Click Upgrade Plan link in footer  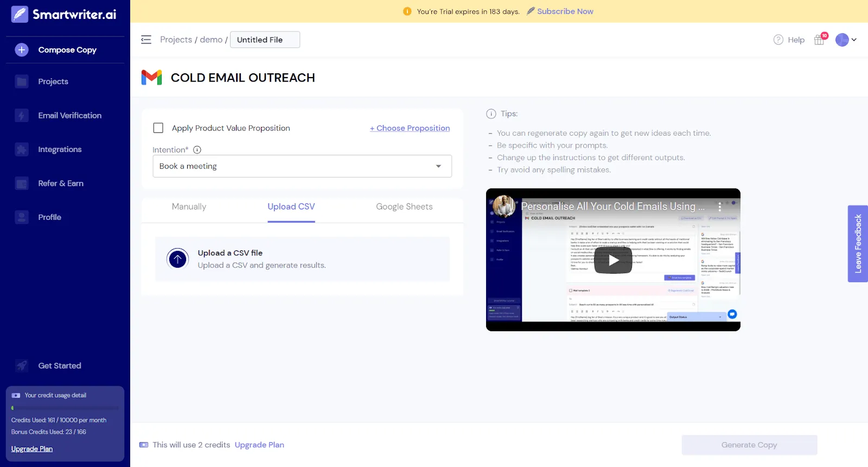[259, 445]
